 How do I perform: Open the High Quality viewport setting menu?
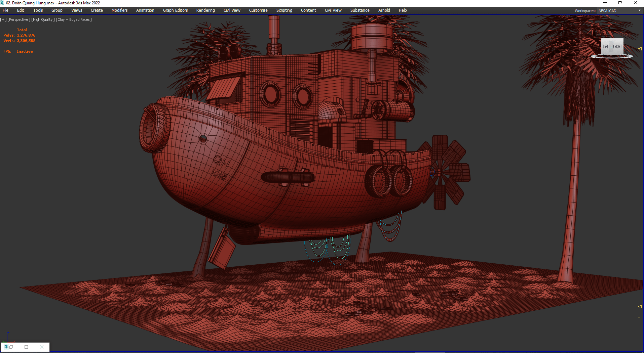click(43, 19)
